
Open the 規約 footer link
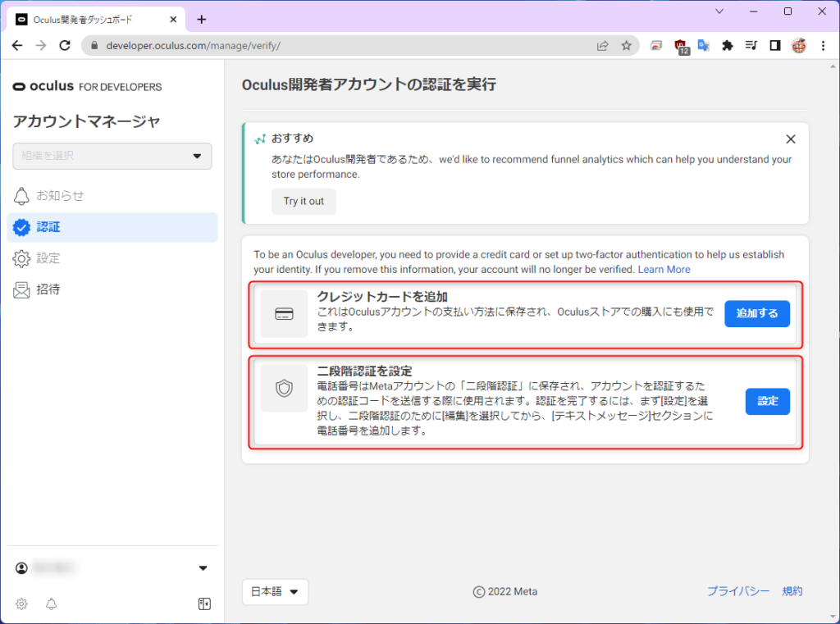point(792,591)
